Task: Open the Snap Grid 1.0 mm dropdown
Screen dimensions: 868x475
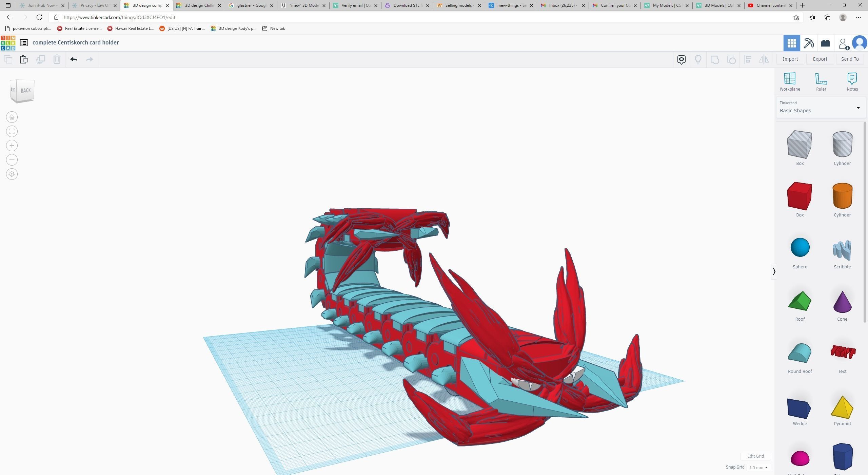Action: 758,468
